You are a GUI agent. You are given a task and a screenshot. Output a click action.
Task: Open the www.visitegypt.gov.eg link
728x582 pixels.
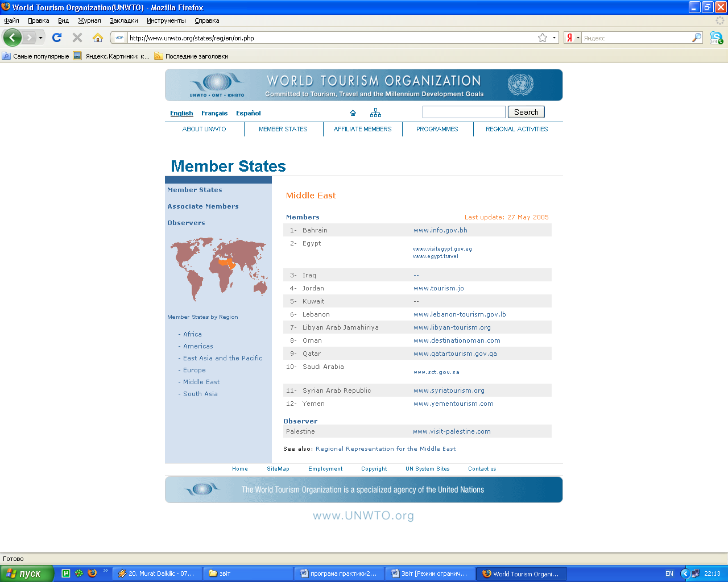point(442,249)
